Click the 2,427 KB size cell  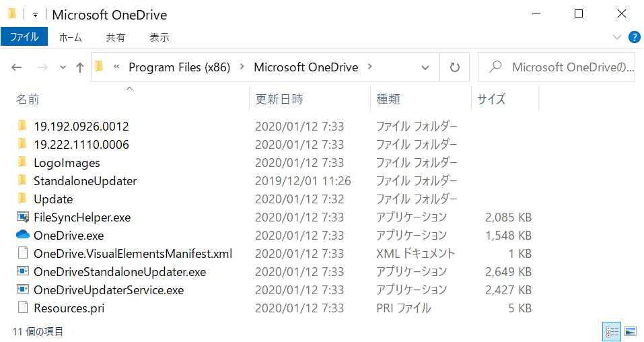[x=509, y=289]
